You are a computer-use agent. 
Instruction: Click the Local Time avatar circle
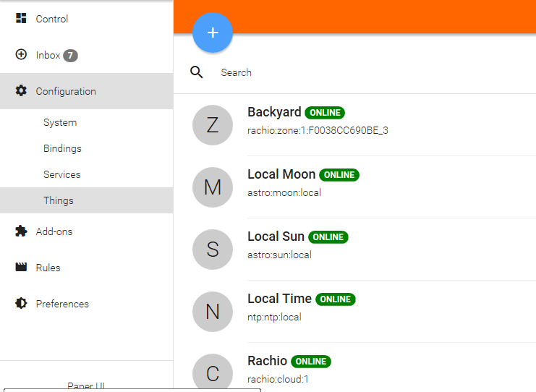click(213, 312)
